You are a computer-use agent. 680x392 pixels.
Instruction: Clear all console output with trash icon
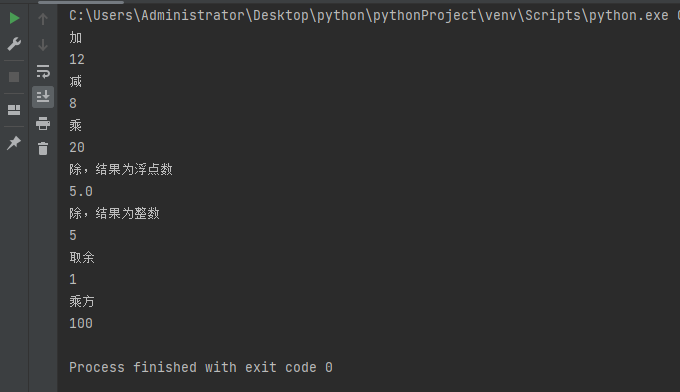43,149
